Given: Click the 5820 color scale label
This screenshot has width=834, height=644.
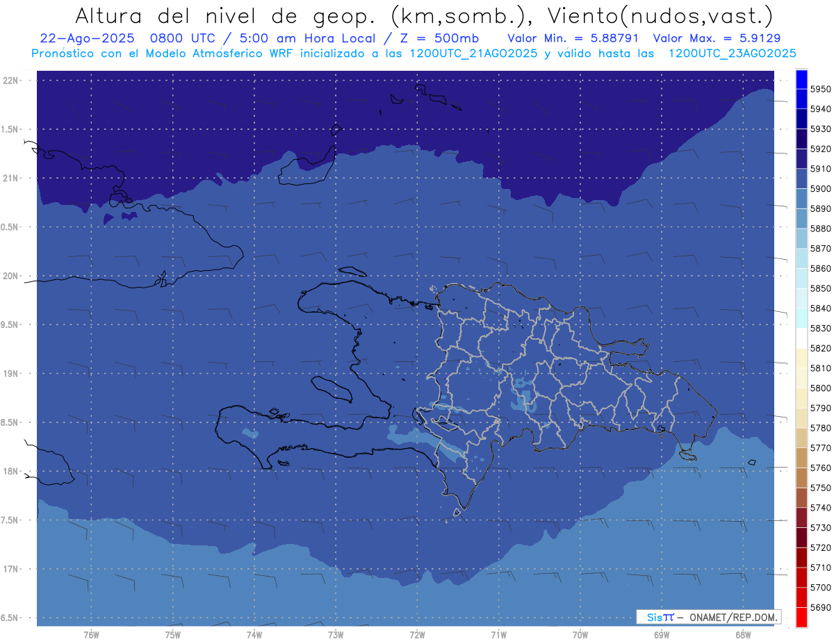Looking at the screenshot, I should click(x=821, y=348).
